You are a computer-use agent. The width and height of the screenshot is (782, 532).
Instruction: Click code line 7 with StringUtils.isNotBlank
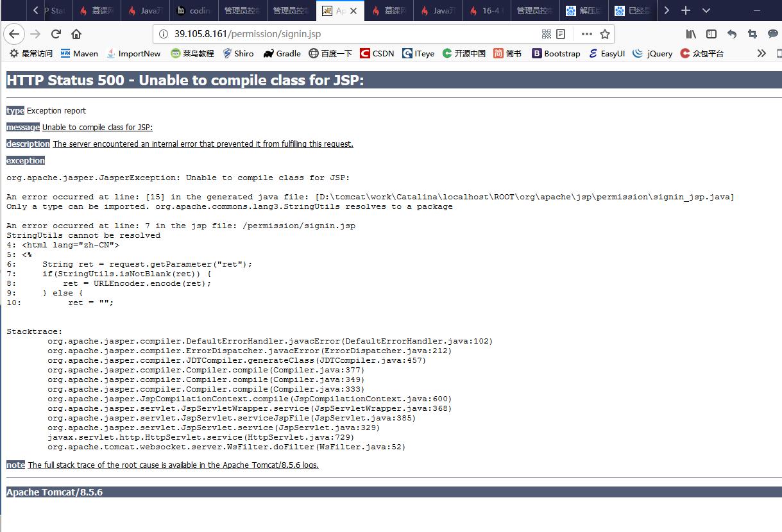click(108, 274)
